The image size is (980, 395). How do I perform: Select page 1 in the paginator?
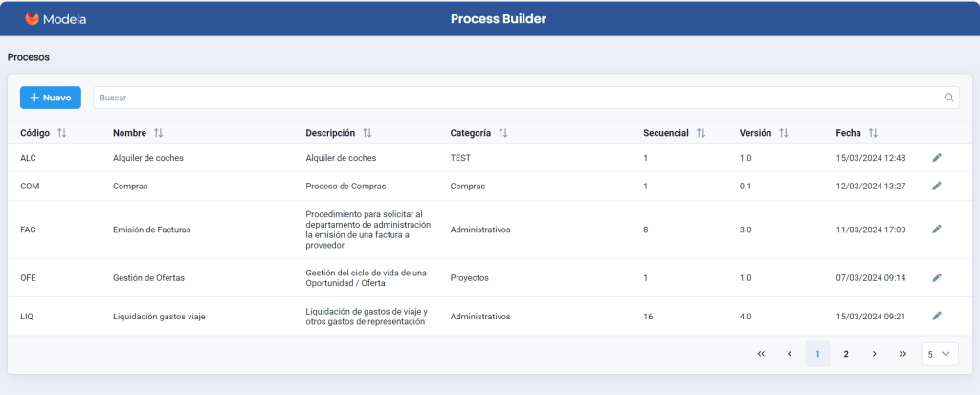coord(817,354)
